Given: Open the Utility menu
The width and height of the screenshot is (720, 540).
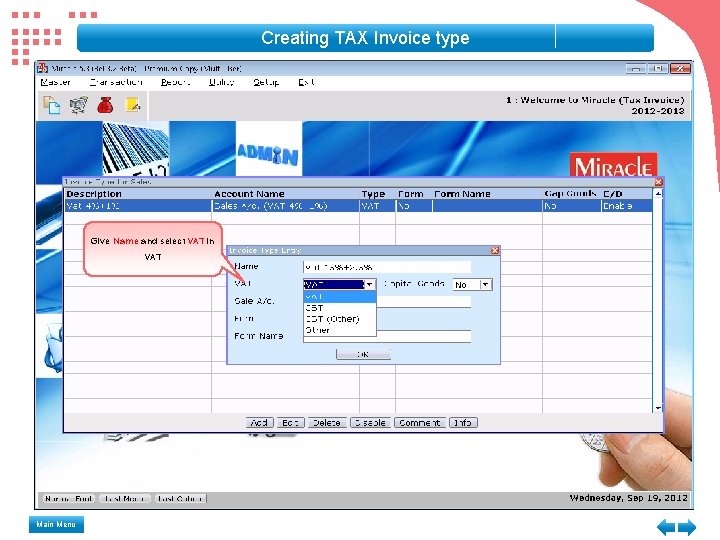Looking at the screenshot, I should (x=222, y=82).
